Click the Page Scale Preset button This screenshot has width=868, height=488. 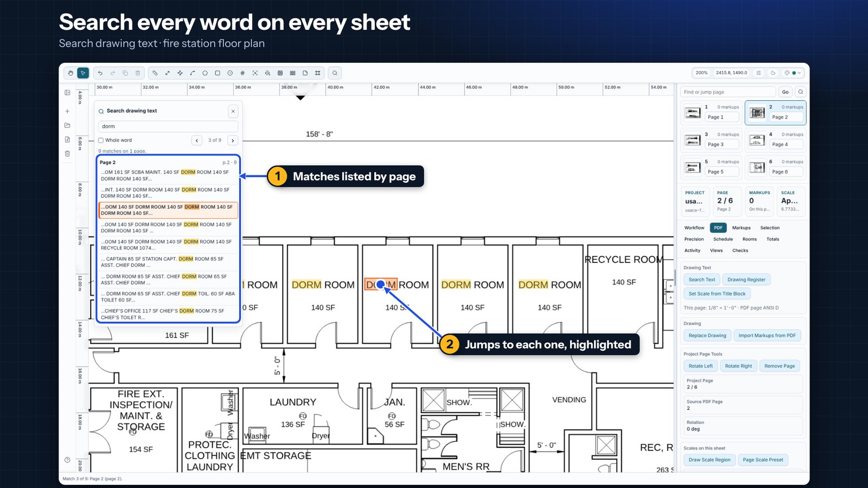click(763, 460)
